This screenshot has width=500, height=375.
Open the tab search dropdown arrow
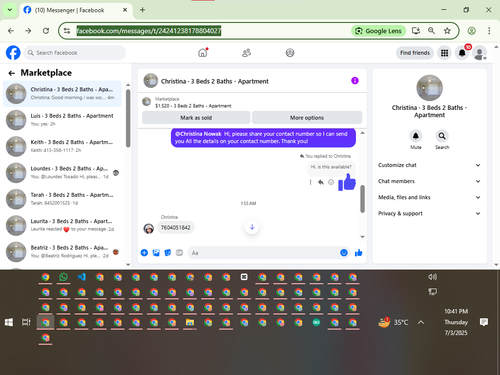10,10
